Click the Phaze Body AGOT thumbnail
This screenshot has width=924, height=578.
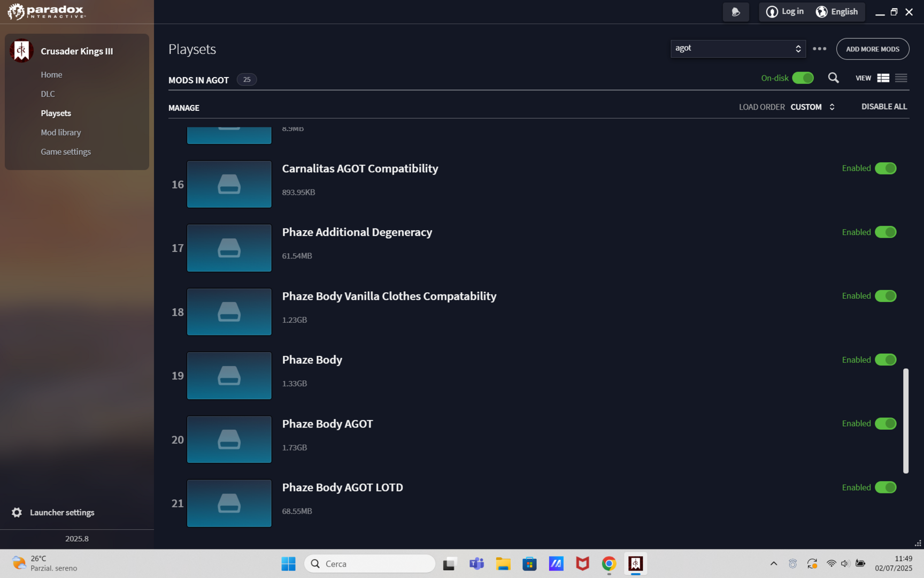229,439
